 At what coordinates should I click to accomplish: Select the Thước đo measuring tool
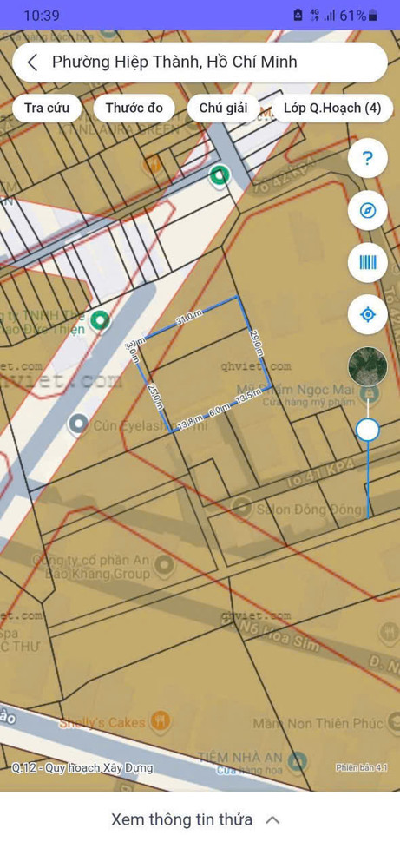[134, 108]
